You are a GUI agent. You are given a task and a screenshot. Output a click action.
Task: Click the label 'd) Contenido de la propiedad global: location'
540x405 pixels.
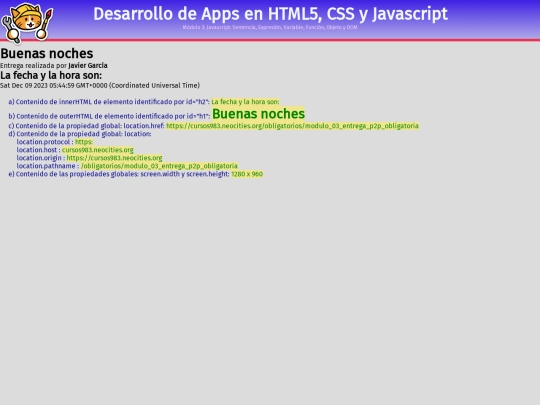pyautogui.click(x=80, y=134)
